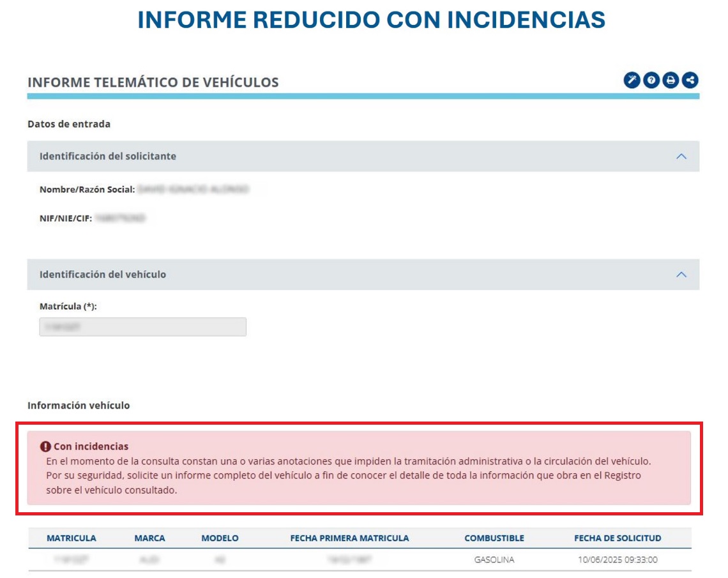The image size is (728, 578).
Task: Click the GASOLINA cell in the table
Action: point(494,560)
